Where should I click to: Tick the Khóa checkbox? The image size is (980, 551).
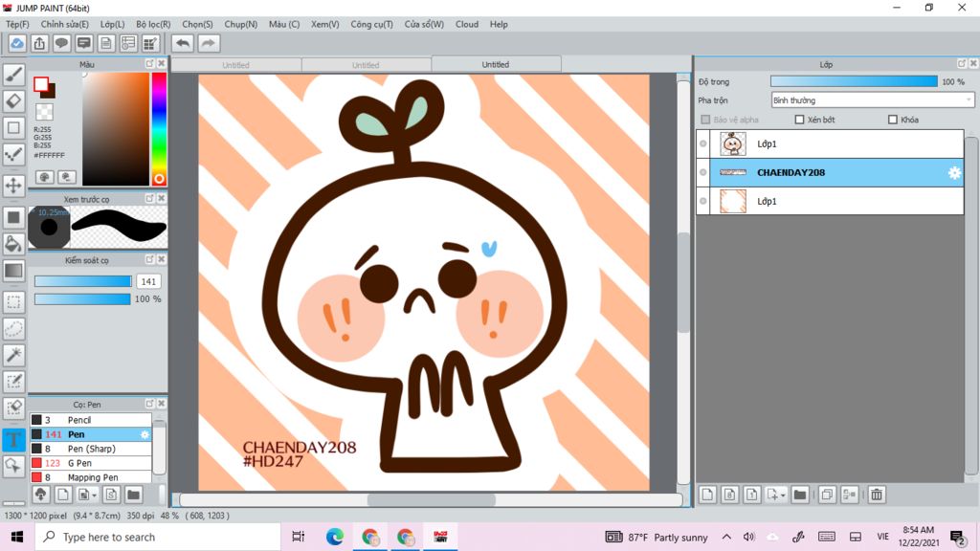(893, 120)
